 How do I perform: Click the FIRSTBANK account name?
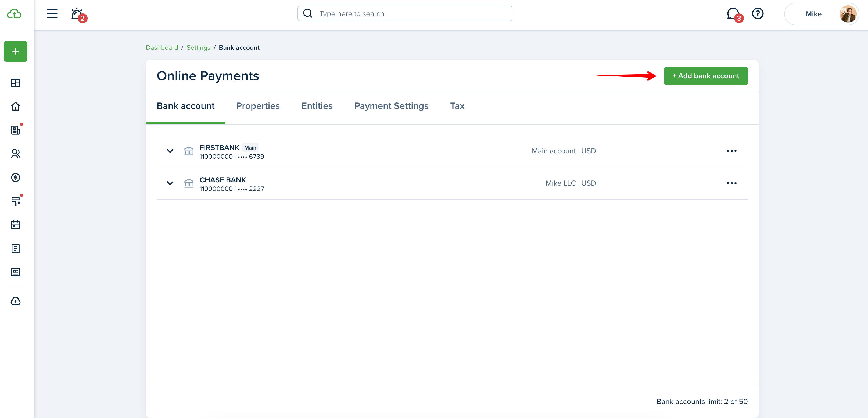tap(219, 147)
